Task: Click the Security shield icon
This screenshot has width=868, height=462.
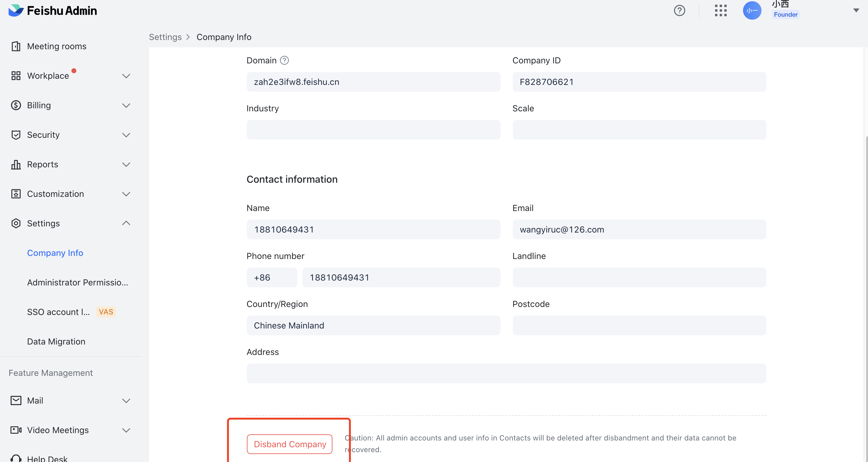Action: point(16,135)
